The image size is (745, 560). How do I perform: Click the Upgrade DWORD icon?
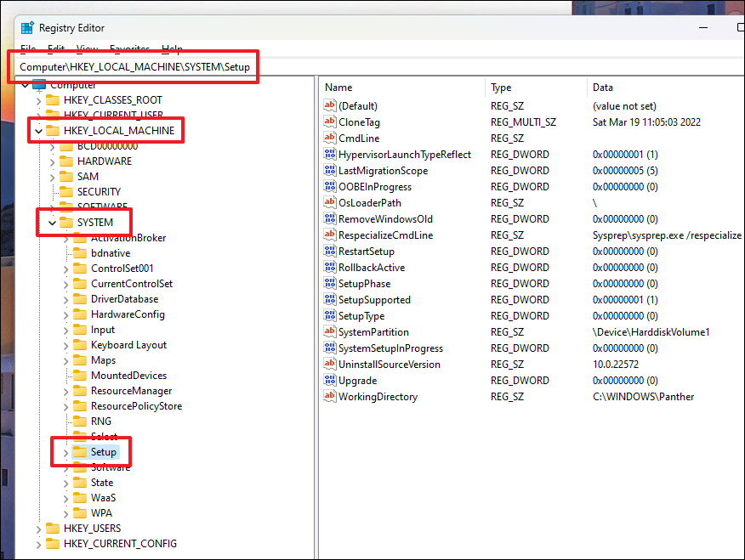point(330,380)
